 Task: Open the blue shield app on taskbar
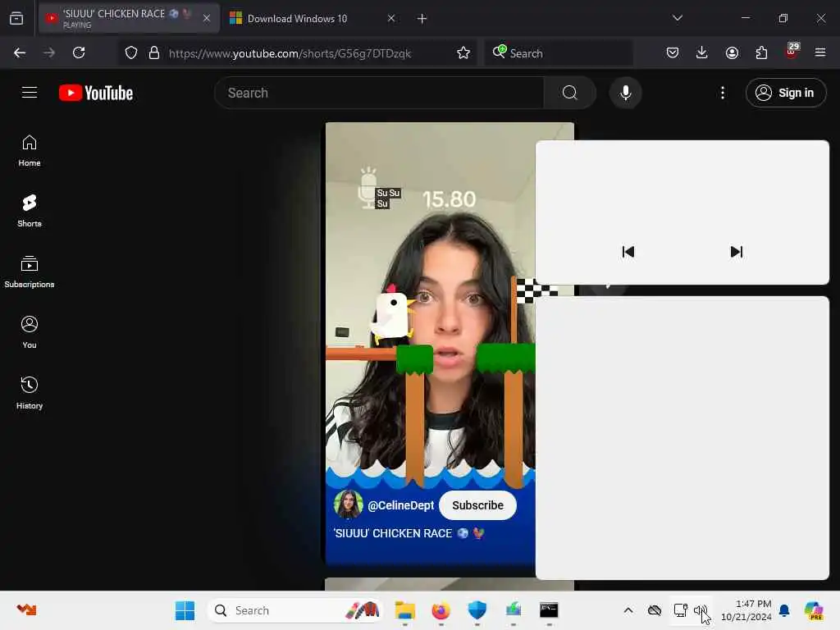click(477, 610)
